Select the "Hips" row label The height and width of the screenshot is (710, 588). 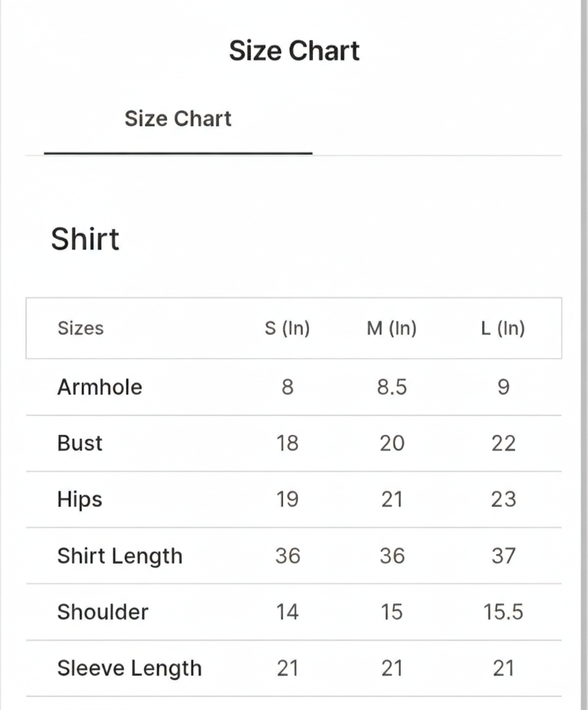tap(80, 500)
